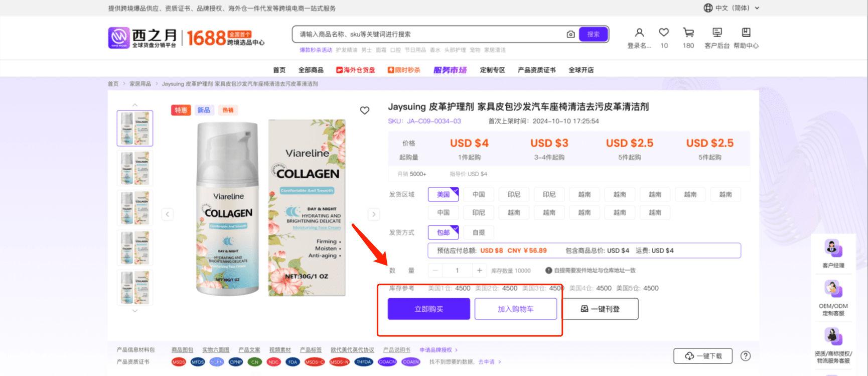Image resolution: width=868 pixels, height=376 pixels.
Task: Open the MFDS certificate badge
Action: pos(198,362)
